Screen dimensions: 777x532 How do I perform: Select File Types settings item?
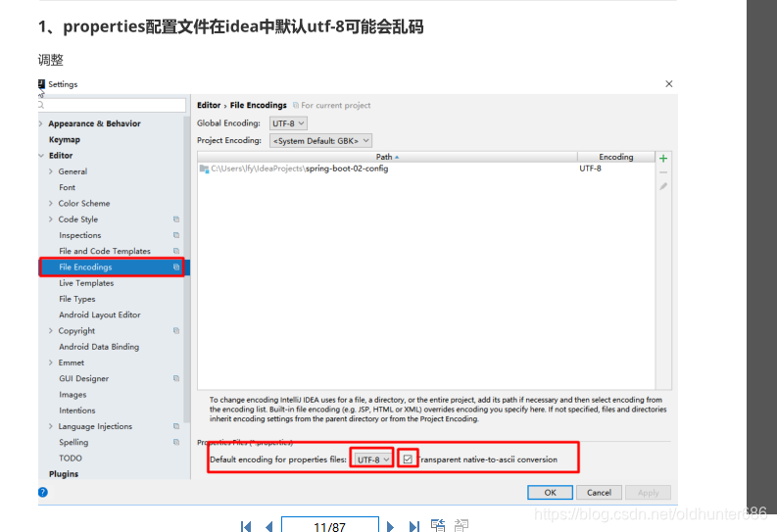[76, 299]
